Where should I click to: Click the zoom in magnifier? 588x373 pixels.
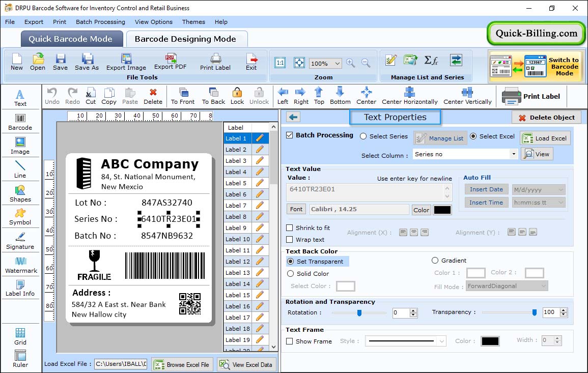click(351, 63)
